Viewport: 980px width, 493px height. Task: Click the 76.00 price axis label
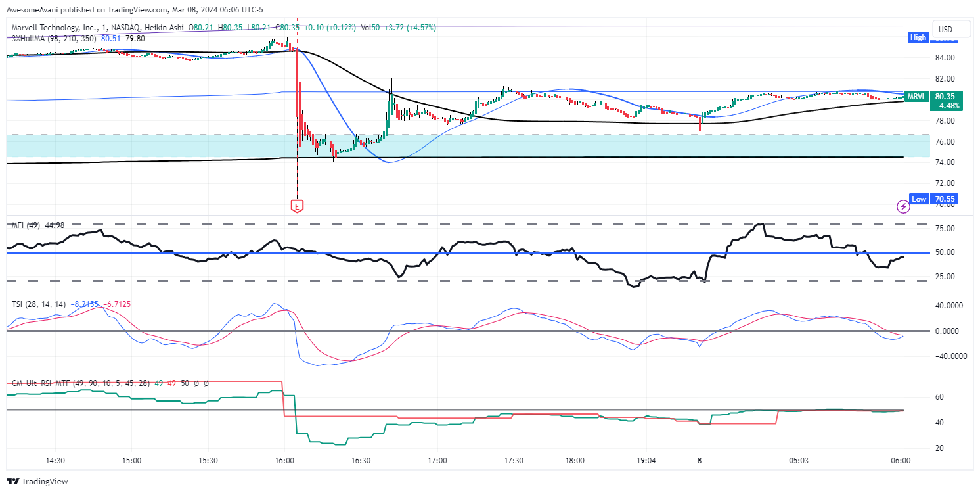(x=945, y=142)
